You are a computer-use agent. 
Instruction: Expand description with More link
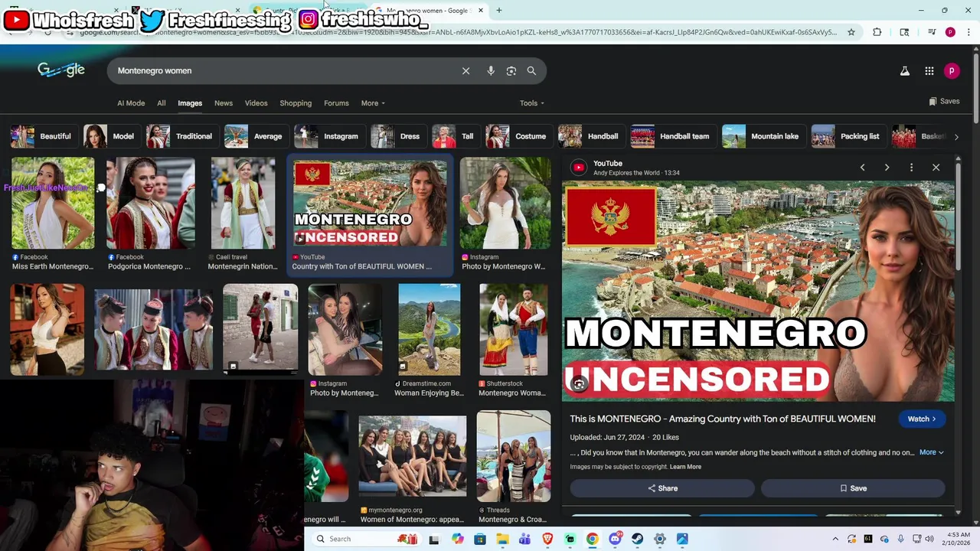point(931,452)
